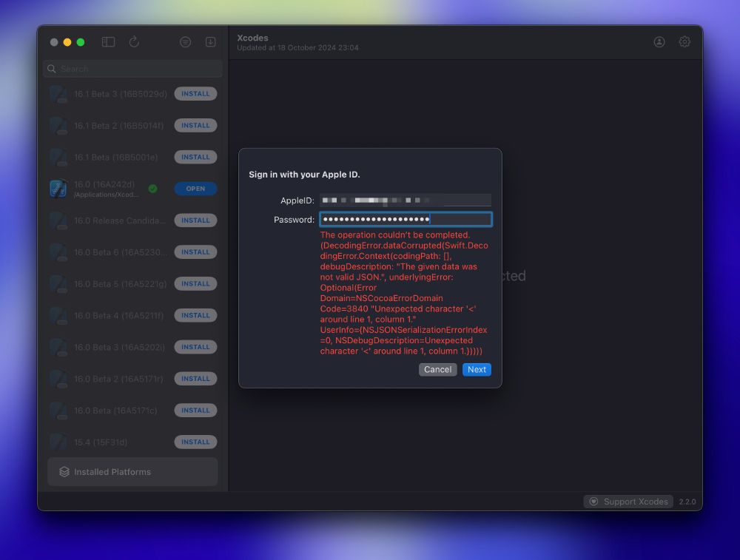Click the 15.4 (15F31d) Xcode icon
This screenshot has width=740, height=560.
(58, 442)
